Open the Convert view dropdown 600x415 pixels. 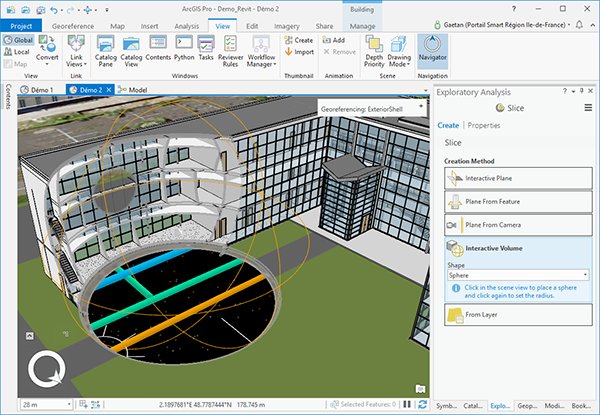(x=47, y=50)
